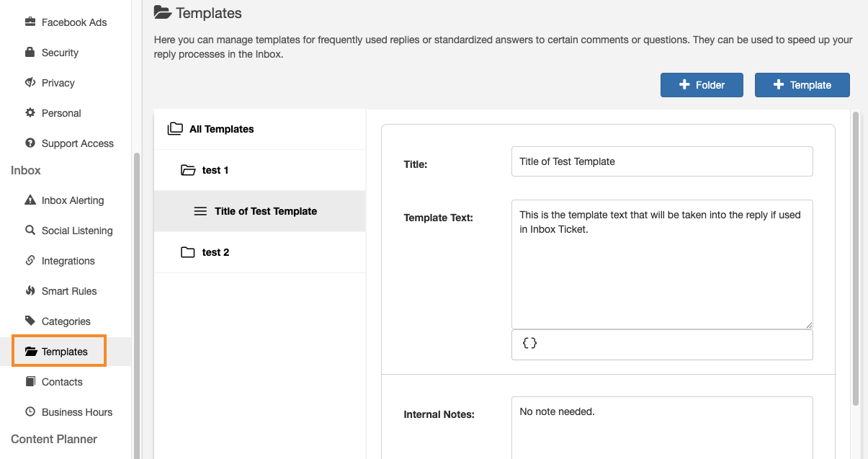Open Facebook Ads settings

click(73, 22)
